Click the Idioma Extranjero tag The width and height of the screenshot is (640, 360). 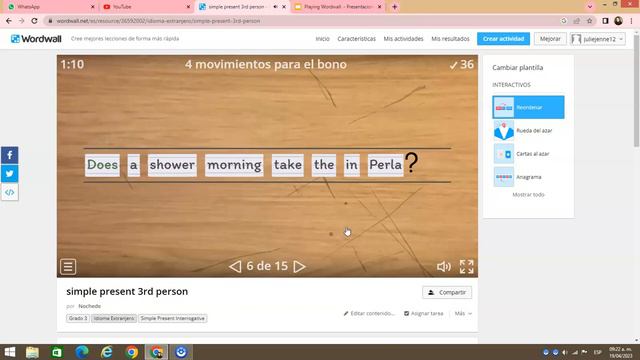click(x=113, y=318)
